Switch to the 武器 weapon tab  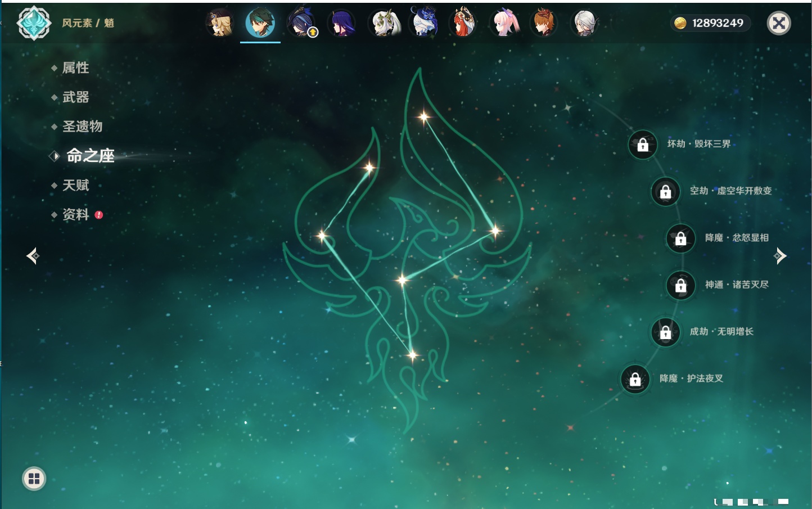[x=75, y=97]
